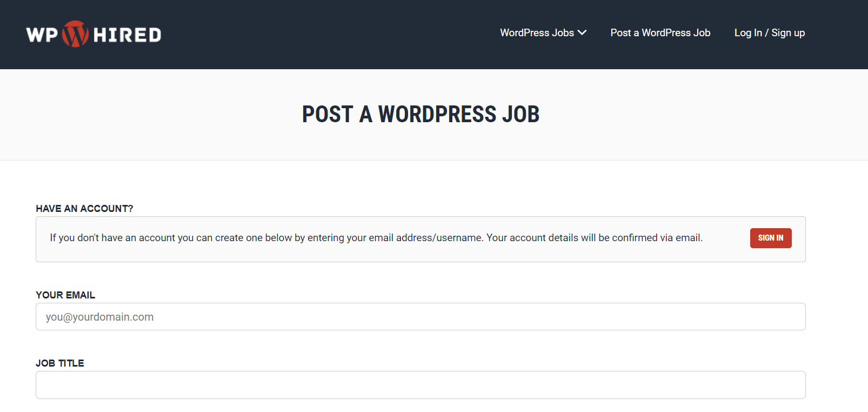Click the Have an Account? label
The image size is (868, 412).
pos(84,209)
